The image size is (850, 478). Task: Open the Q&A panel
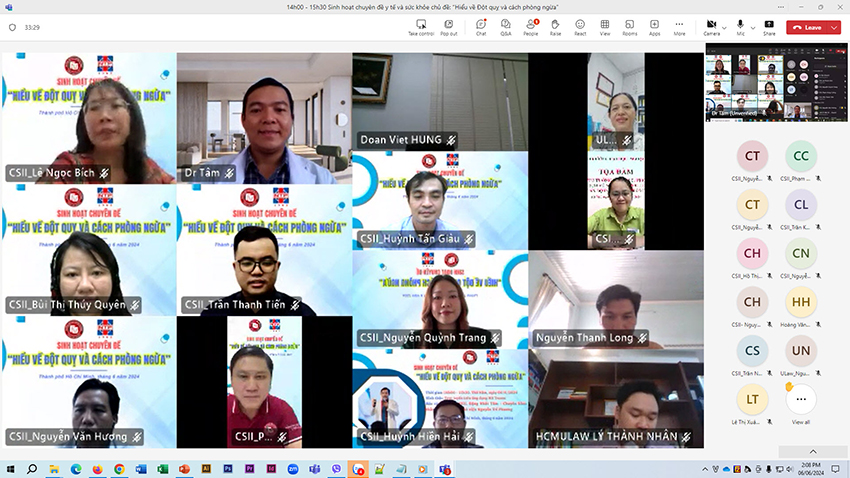506,27
